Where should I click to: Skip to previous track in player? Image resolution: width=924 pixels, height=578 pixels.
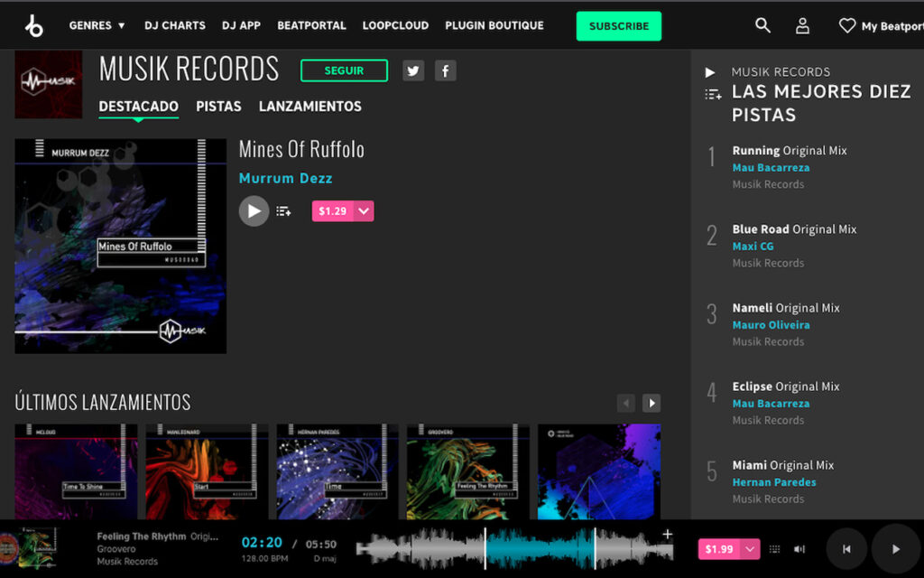point(846,549)
